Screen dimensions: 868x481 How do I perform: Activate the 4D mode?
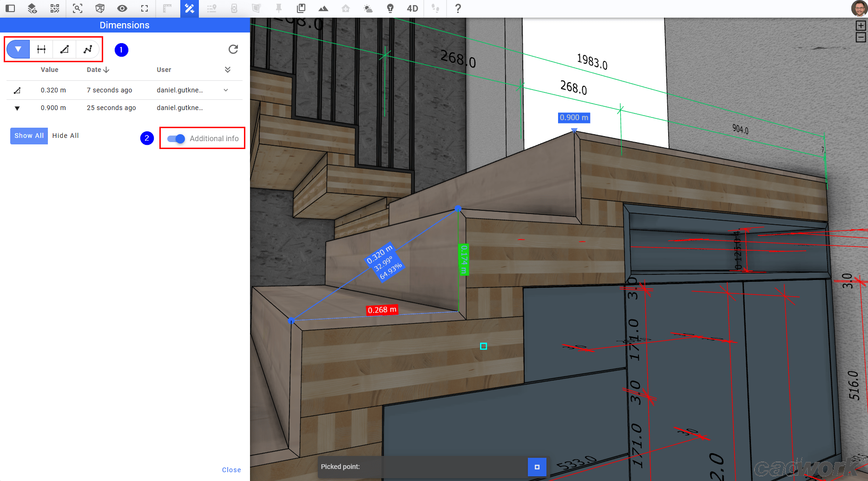point(412,8)
